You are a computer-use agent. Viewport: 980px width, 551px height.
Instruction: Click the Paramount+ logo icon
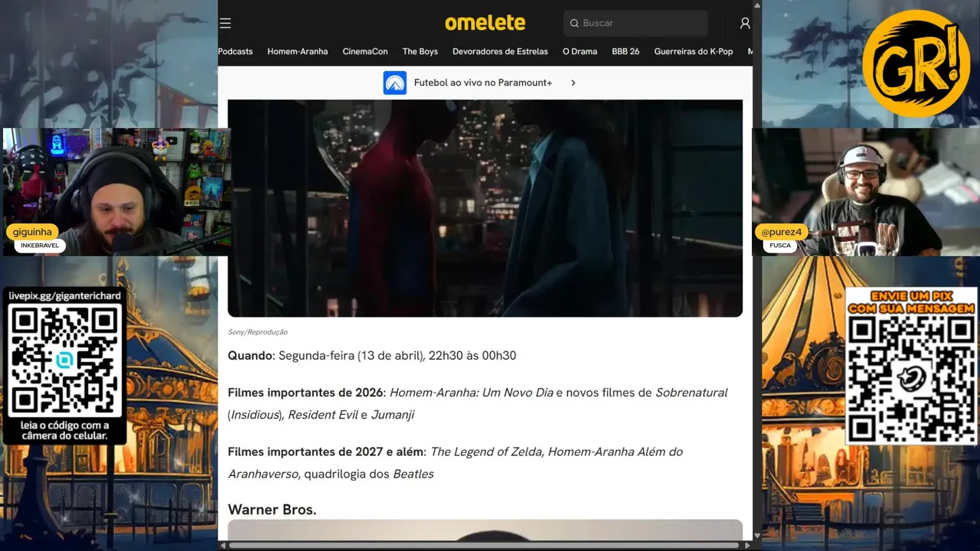coord(395,83)
